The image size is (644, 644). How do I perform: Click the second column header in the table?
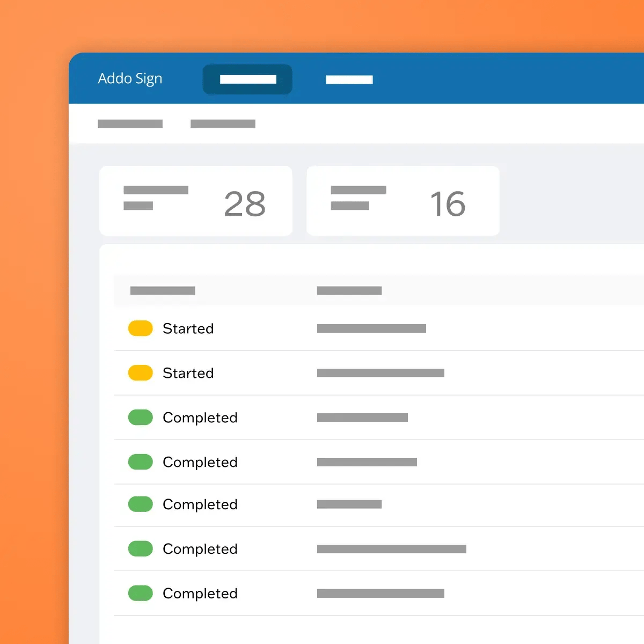[349, 291]
